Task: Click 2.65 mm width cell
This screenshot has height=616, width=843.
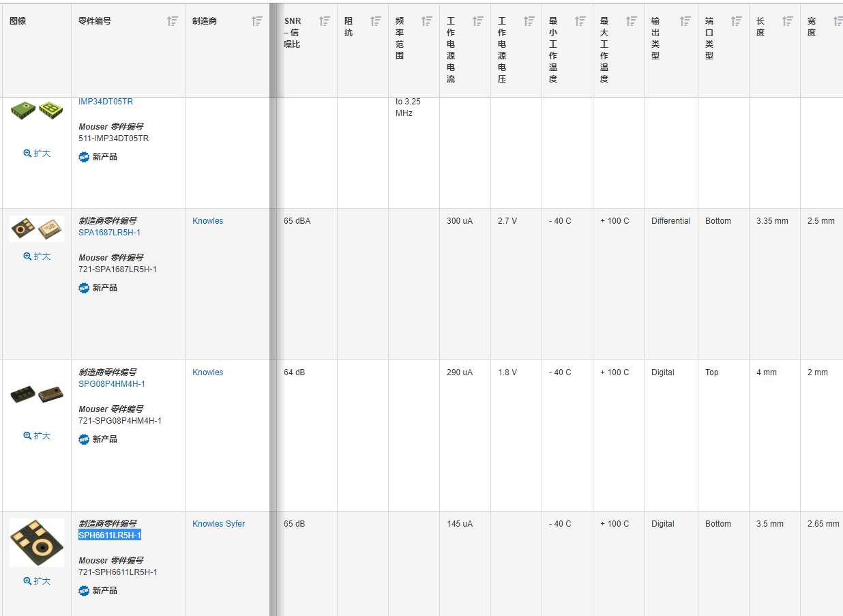Action: [823, 524]
